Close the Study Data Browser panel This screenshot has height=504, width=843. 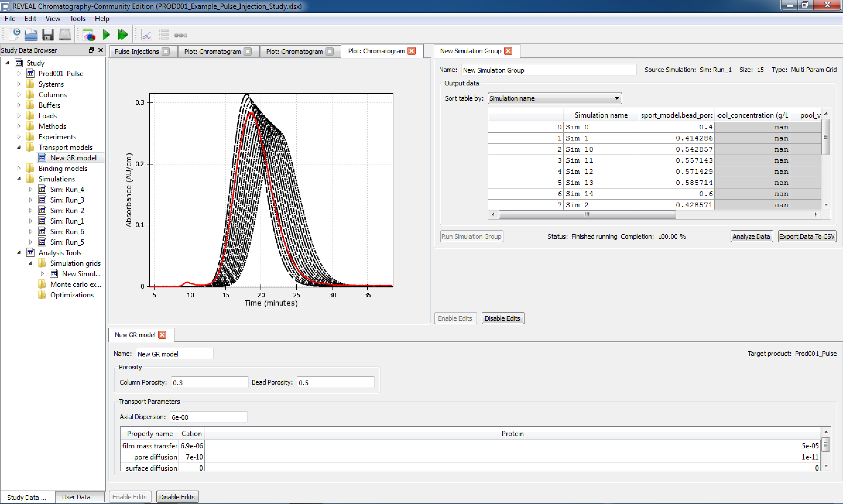[x=100, y=50]
